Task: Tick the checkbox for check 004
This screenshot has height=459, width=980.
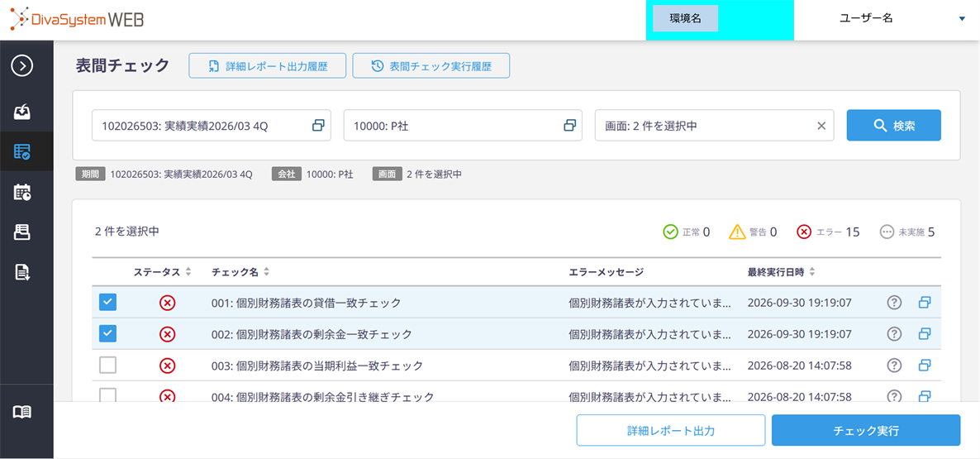Action: pos(108,395)
